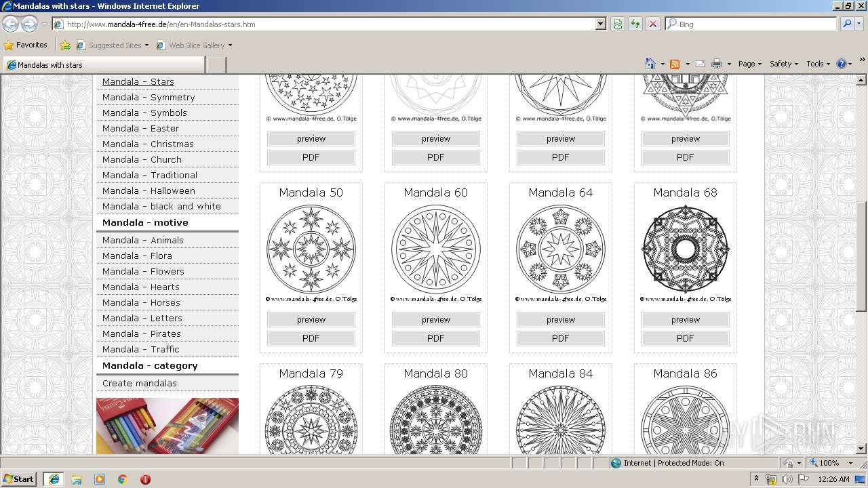Click the Bing search magnifier icon
Viewport: 868px width, 488px height.
pos(847,24)
